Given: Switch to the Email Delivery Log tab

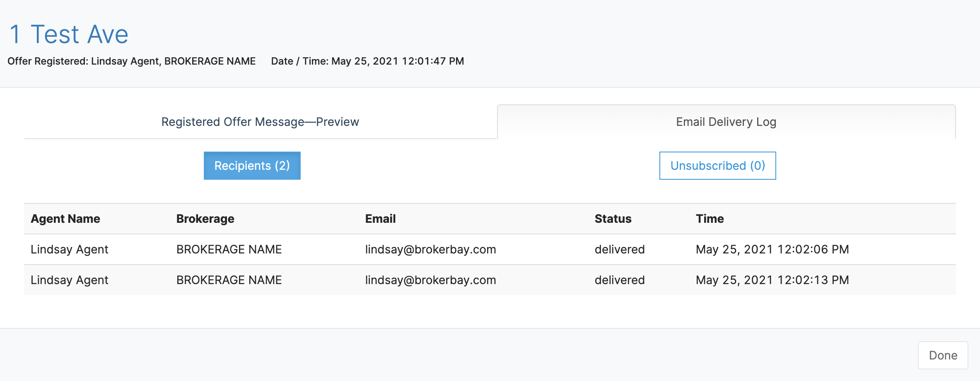Looking at the screenshot, I should (726, 122).
